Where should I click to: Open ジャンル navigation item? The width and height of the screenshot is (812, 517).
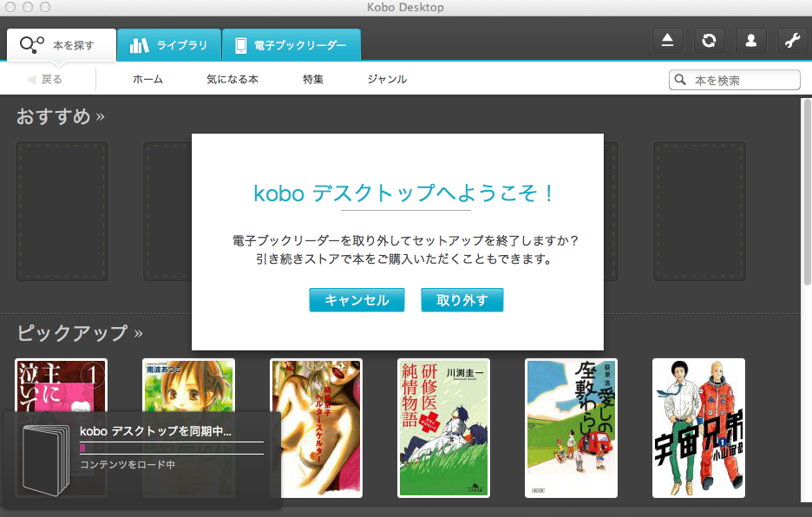pyautogui.click(x=388, y=79)
